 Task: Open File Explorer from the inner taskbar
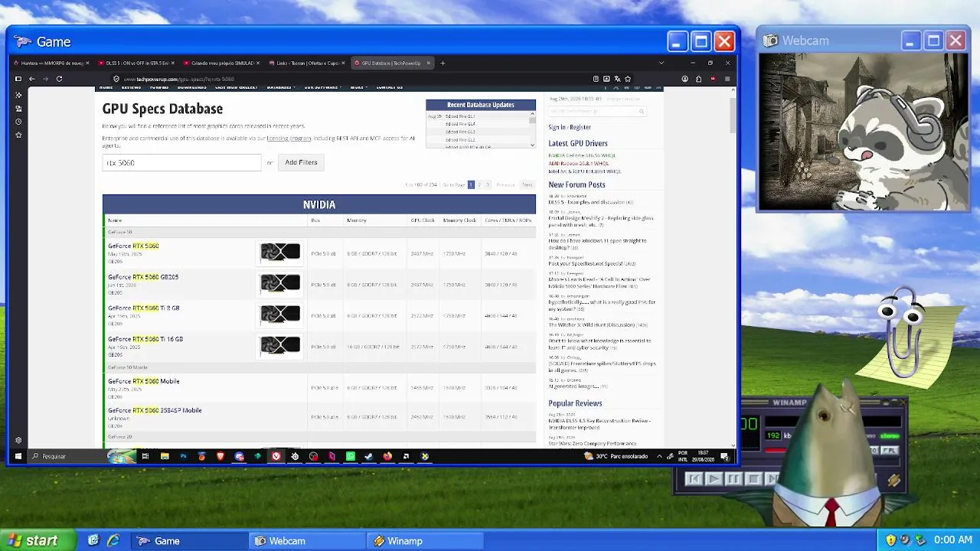pyautogui.click(x=165, y=456)
